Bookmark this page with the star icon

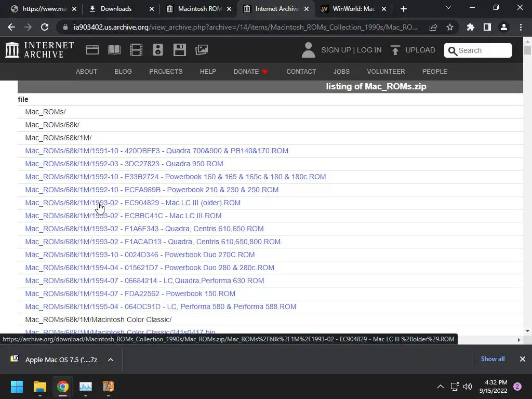pos(450,27)
